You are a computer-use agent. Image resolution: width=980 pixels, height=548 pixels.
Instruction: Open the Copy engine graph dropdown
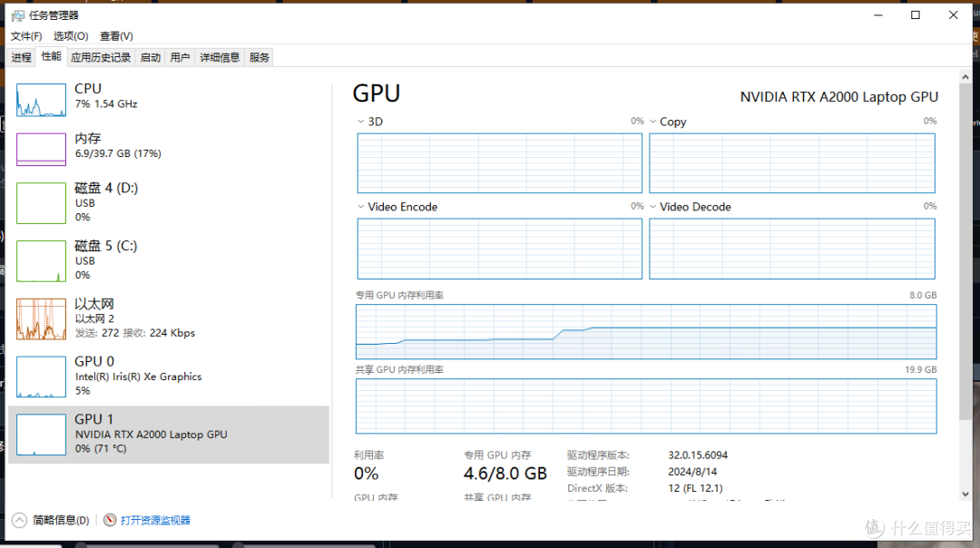click(653, 122)
